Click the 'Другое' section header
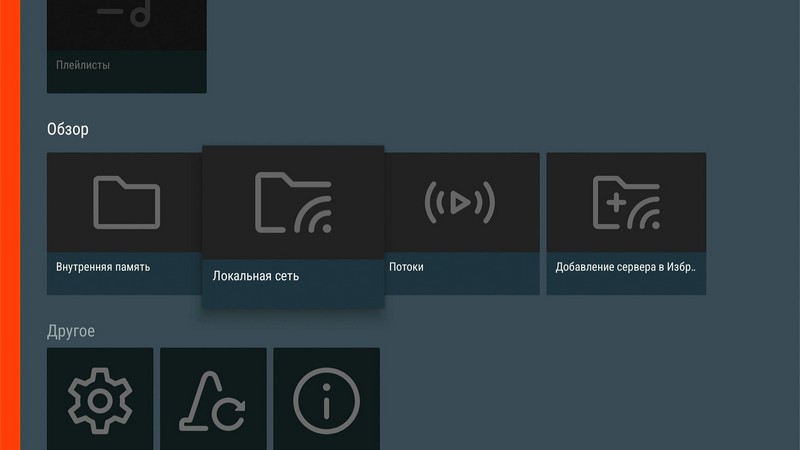Viewport: 800px width, 450px height. pos(71,330)
